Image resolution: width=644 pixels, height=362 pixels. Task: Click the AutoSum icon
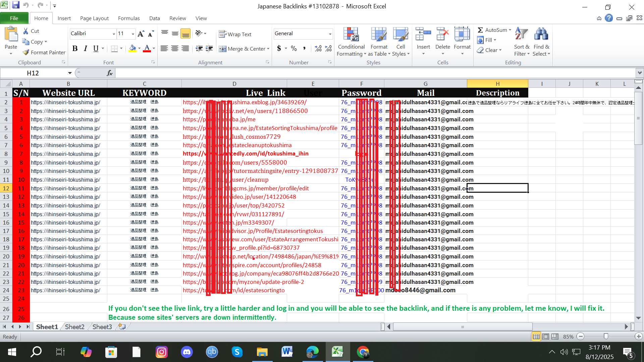[x=481, y=30]
